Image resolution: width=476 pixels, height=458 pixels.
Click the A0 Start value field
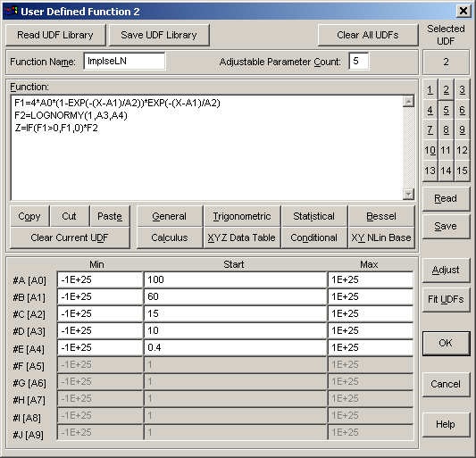pyautogui.click(x=235, y=279)
